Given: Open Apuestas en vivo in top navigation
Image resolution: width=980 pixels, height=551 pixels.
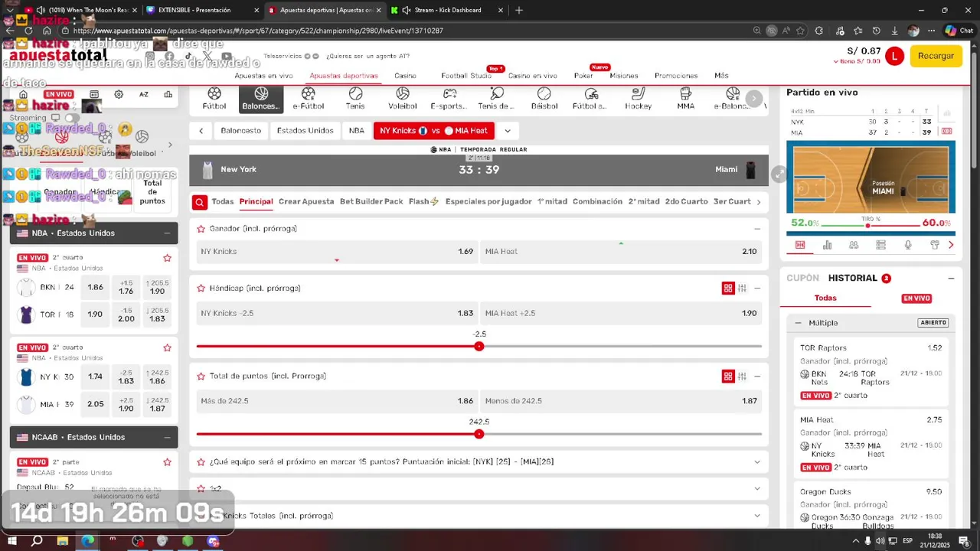Looking at the screenshot, I should [263, 76].
